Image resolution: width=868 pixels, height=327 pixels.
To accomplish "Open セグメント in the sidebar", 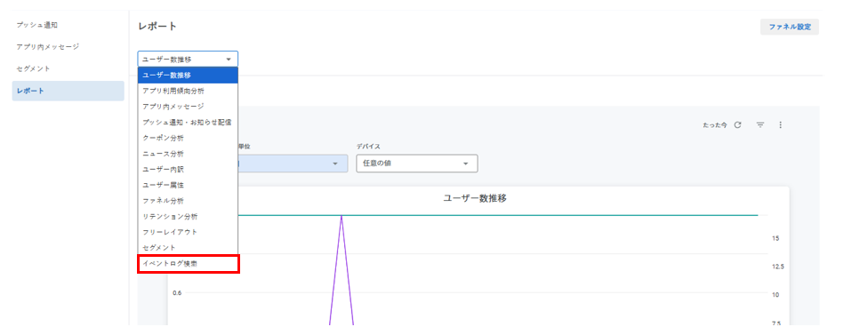I will click(x=33, y=68).
